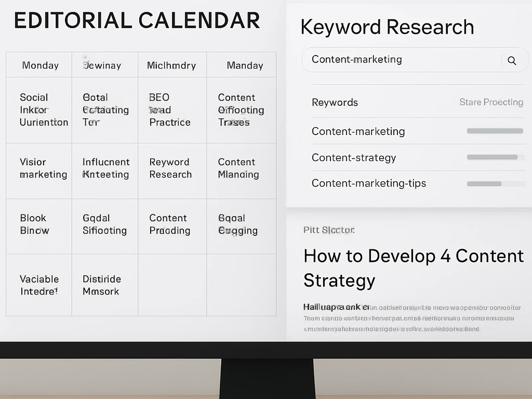Open the Visior marketing calendar cell

click(x=39, y=171)
